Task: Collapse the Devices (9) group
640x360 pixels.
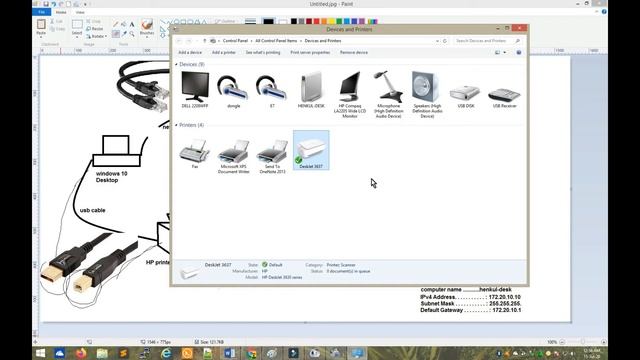Action: click(x=176, y=64)
